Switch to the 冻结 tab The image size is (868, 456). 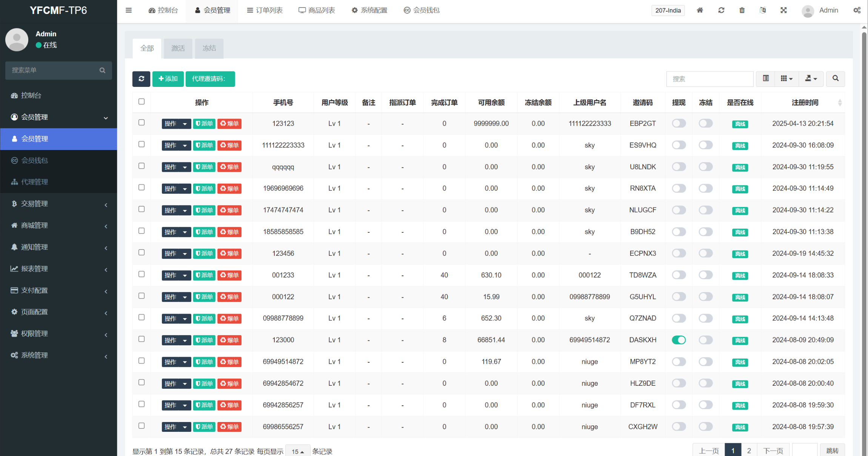coord(209,48)
